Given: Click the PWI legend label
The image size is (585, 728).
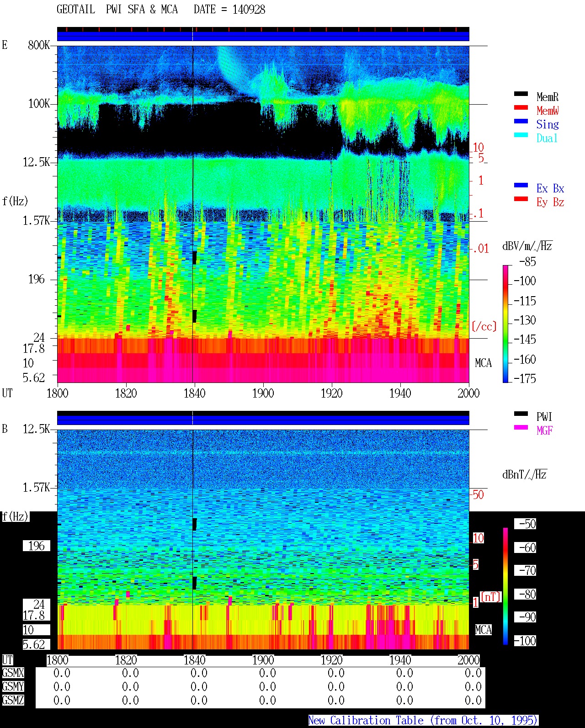Looking at the screenshot, I should [x=544, y=417].
